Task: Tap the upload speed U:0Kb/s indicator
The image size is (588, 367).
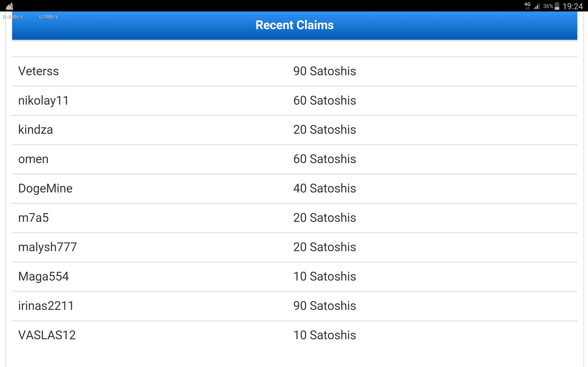Action: [48, 17]
